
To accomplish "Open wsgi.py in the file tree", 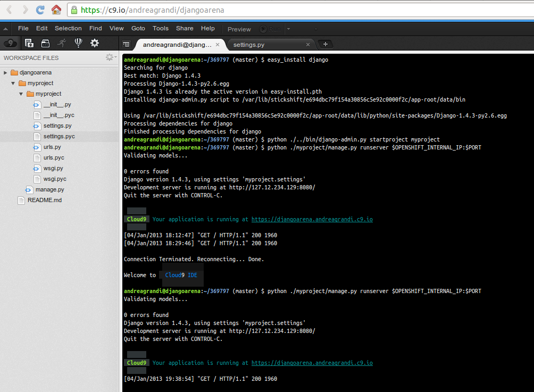I will [53, 168].
